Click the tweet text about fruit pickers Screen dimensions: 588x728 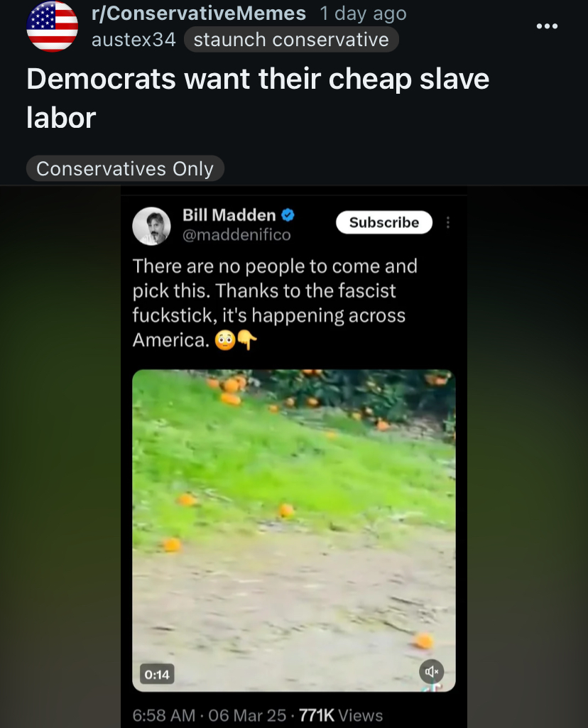click(275, 303)
